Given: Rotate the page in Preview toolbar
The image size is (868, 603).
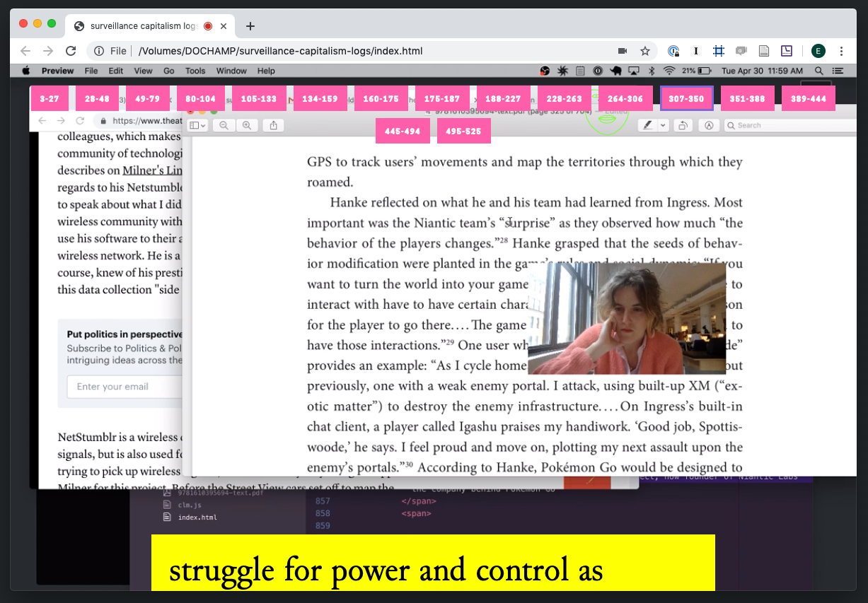Looking at the screenshot, I should pyautogui.click(x=683, y=125).
